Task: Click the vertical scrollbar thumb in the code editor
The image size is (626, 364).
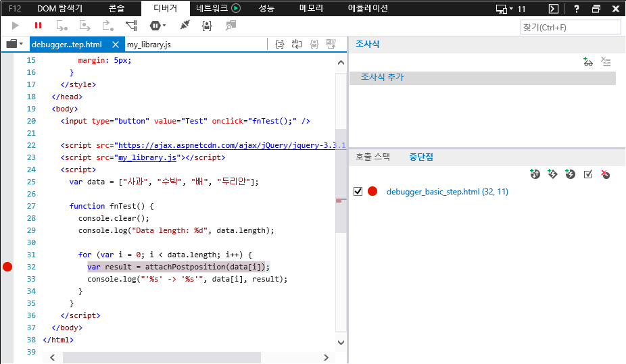Action: coord(341,181)
